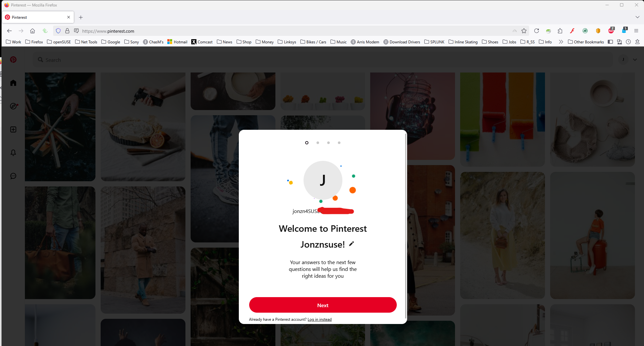The image size is (644, 346).
Task: Open the Explore compass icon
Action: click(x=13, y=106)
